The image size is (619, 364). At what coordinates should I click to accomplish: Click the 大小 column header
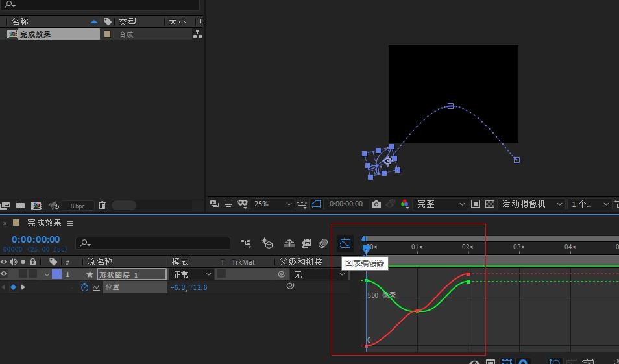click(177, 21)
